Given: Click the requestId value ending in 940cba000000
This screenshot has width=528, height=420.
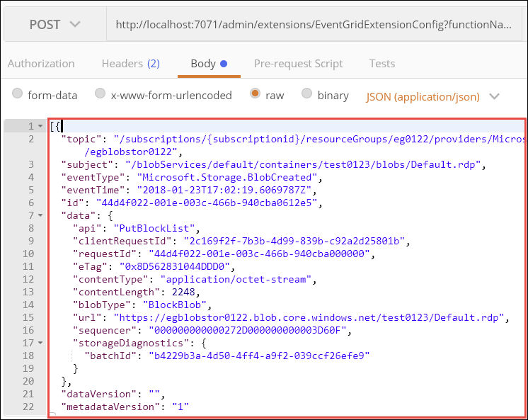Looking at the screenshot, I should pyautogui.click(x=259, y=254).
